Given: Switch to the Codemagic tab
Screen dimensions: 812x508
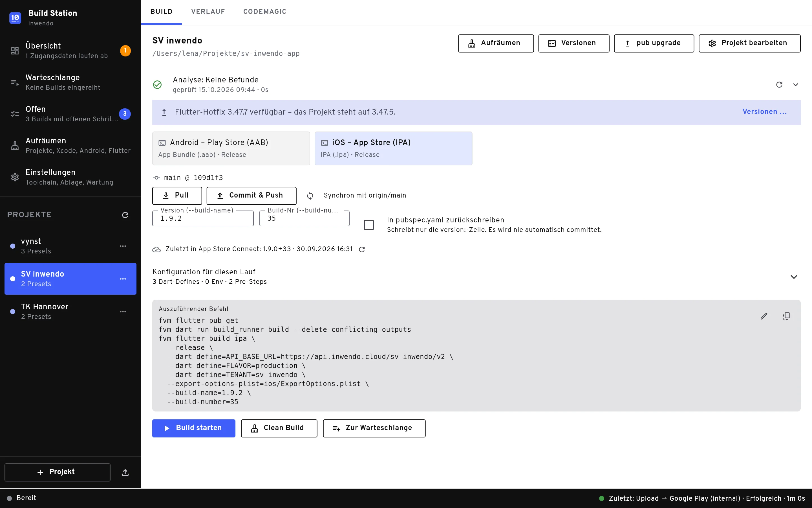Looking at the screenshot, I should point(265,12).
